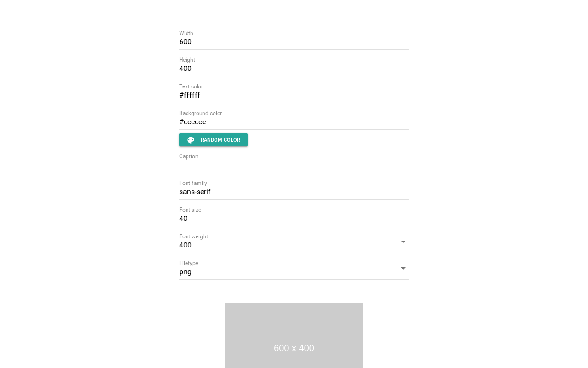Click the Height field with value 400
Viewport: 588px width, 368px height.
pyautogui.click(x=294, y=69)
